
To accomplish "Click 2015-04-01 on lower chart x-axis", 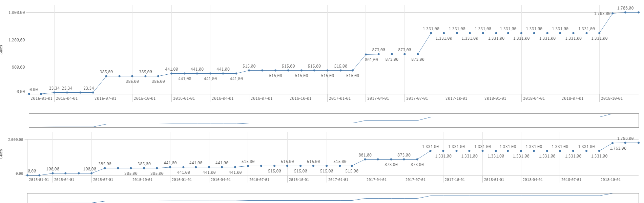I will (x=64, y=180).
